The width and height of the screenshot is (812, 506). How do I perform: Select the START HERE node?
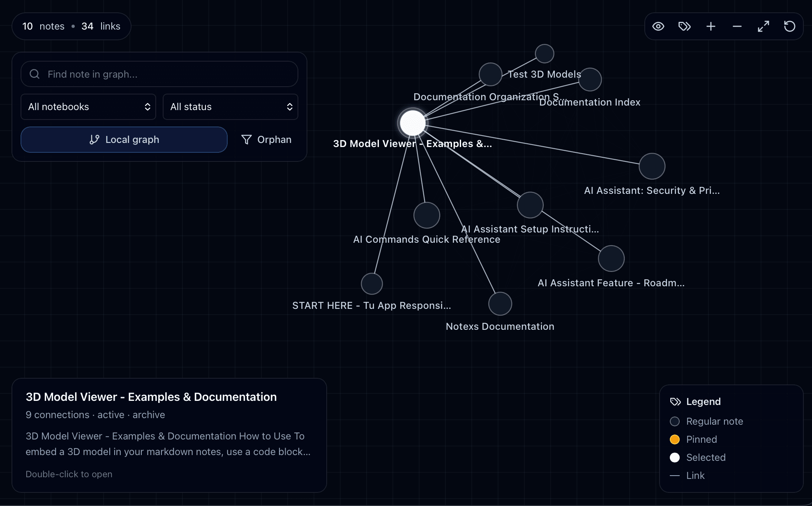[372, 284]
